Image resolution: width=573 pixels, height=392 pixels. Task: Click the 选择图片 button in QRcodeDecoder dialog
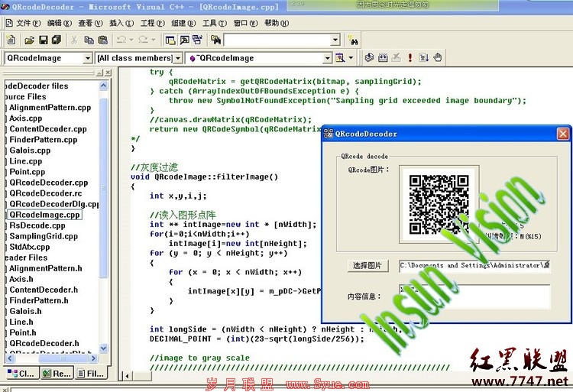pos(367,266)
